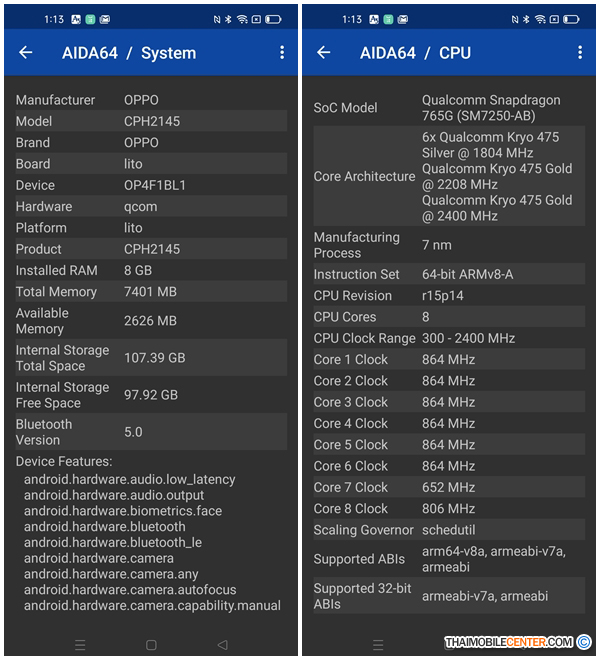Tap the battery icon in CPU screen status bar

pos(571,19)
